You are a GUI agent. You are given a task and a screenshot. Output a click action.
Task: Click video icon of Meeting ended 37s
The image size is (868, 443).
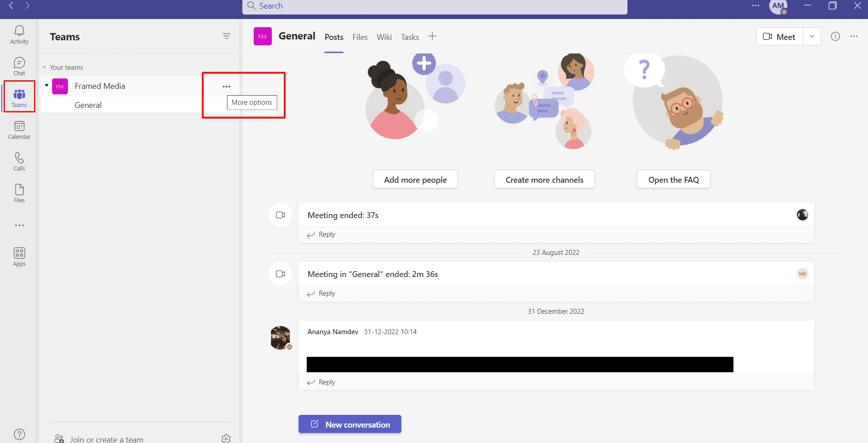tap(280, 215)
